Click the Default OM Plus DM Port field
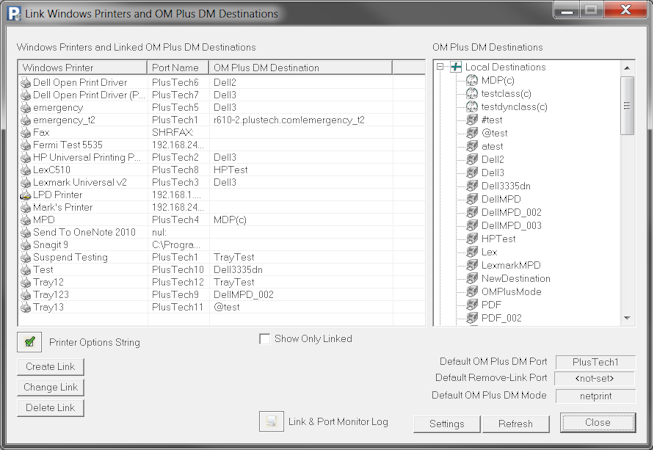The height and width of the screenshot is (450, 653). [596, 362]
